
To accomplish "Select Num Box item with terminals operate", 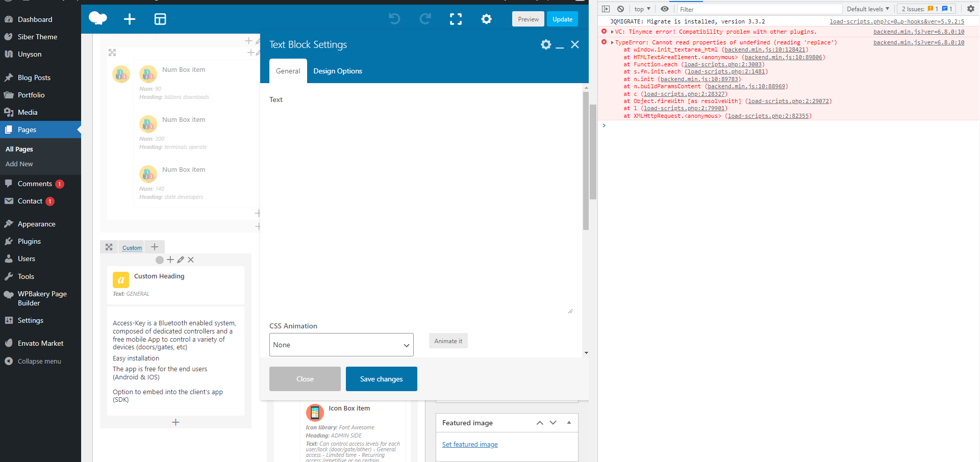I will click(x=196, y=133).
